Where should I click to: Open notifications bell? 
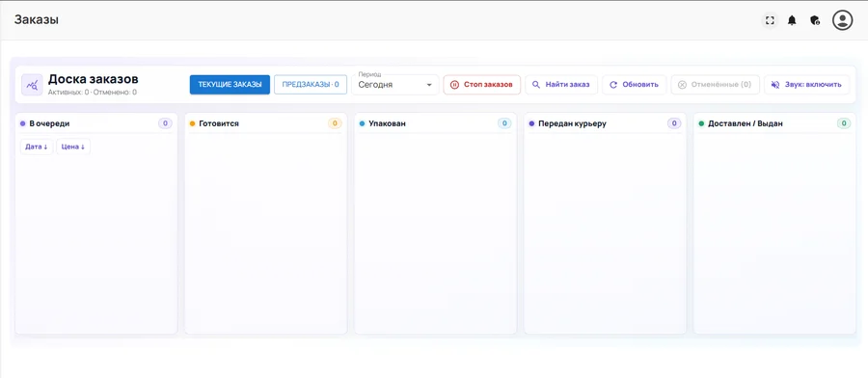click(x=792, y=21)
